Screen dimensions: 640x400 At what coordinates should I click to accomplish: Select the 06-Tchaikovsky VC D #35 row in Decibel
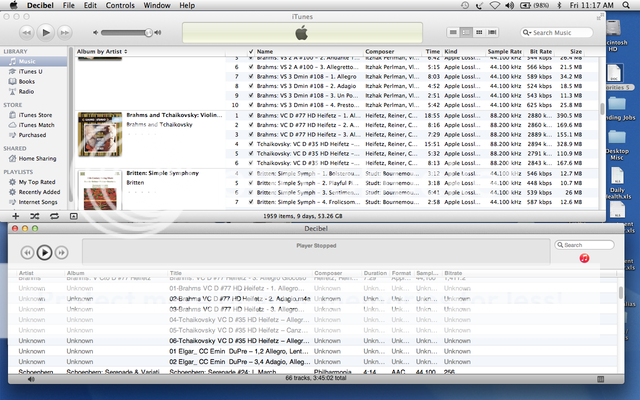coord(312,341)
